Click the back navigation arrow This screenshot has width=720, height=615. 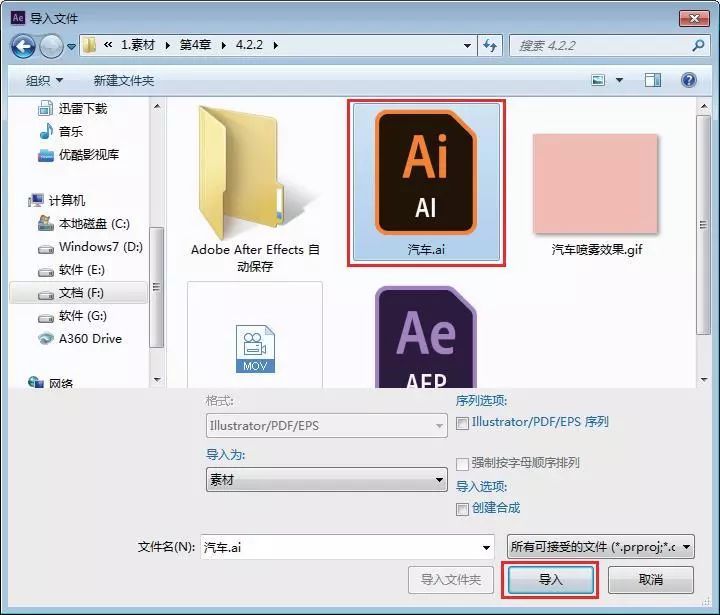pos(23,46)
